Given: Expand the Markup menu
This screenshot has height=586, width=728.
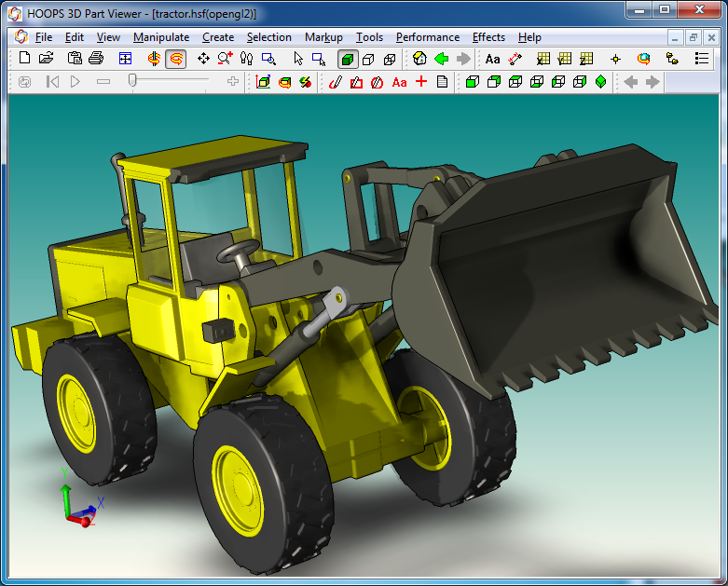Looking at the screenshot, I should click(323, 37).
